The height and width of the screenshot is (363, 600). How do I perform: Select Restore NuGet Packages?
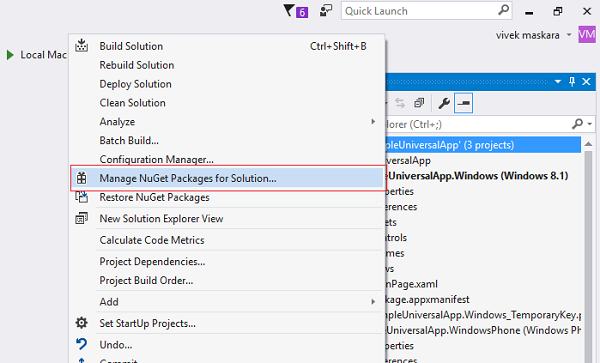coord(227,197)
